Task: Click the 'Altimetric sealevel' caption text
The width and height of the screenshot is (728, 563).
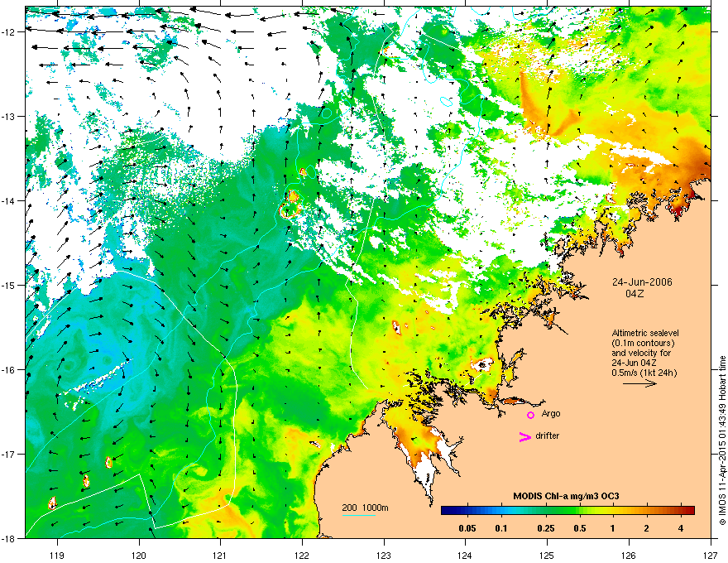Action: pos(645,333)
